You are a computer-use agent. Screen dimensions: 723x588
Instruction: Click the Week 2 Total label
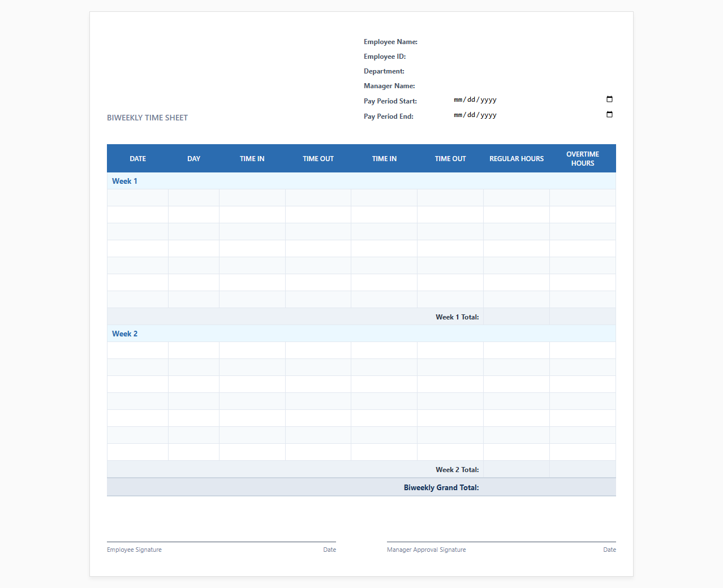pyautogui.click(x=457, y=470)
